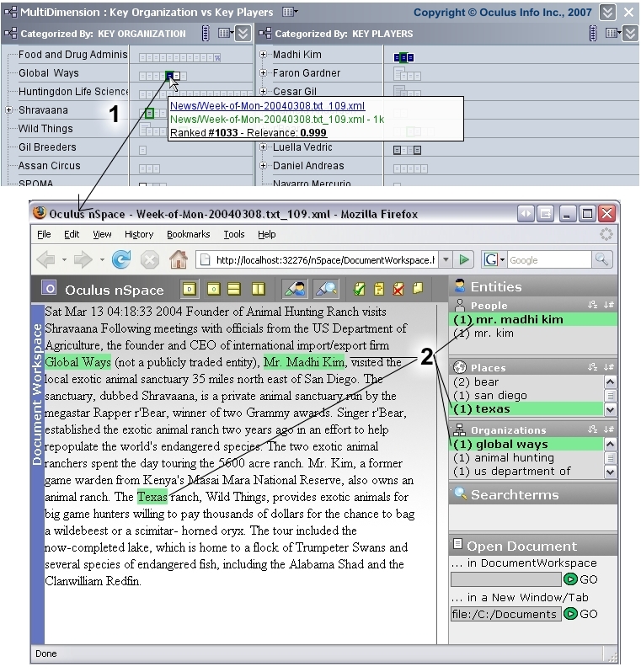The height and width of the screenshot is (672, 641).
Task: Click the localhost URL address field
Action: coord(318,259)
